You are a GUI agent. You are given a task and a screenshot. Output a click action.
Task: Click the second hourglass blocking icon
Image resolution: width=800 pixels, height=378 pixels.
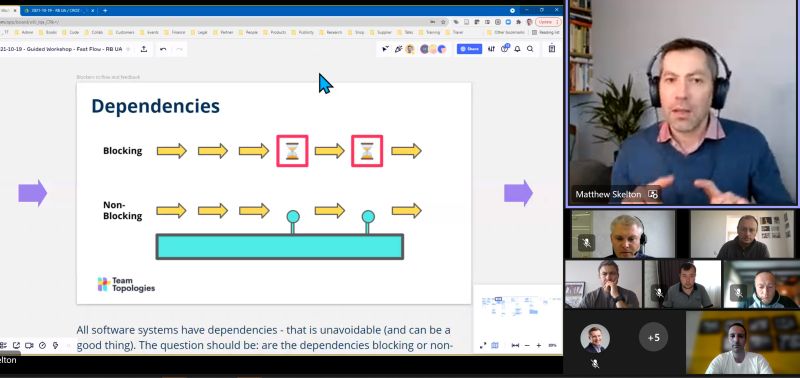click(367, 151)
